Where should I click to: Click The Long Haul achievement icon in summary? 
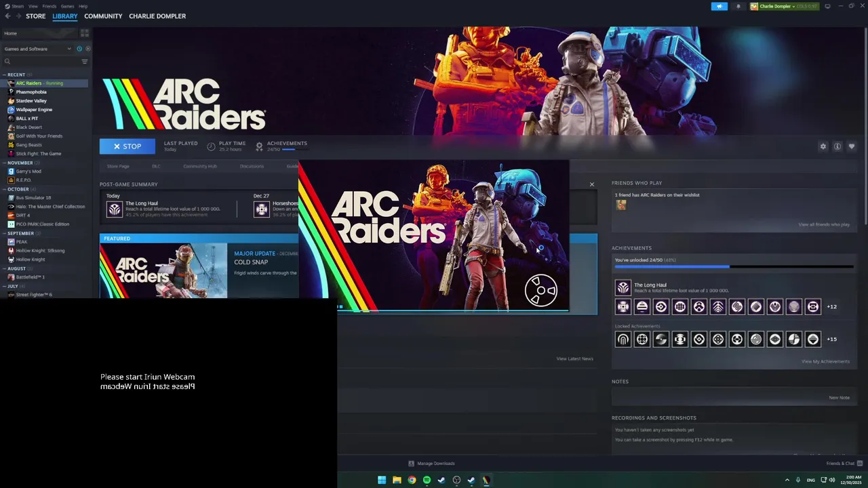(114, 209)
